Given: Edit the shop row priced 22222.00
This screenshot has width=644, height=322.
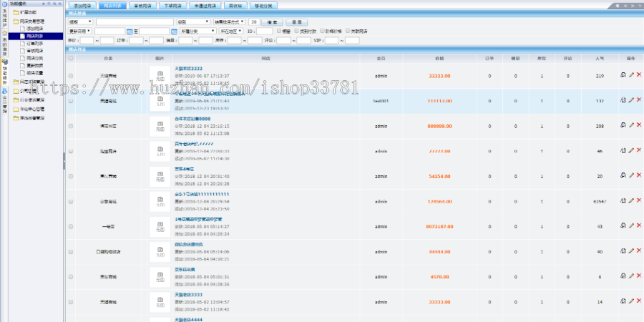Looking at the screenshot, I should pos(632,74).
